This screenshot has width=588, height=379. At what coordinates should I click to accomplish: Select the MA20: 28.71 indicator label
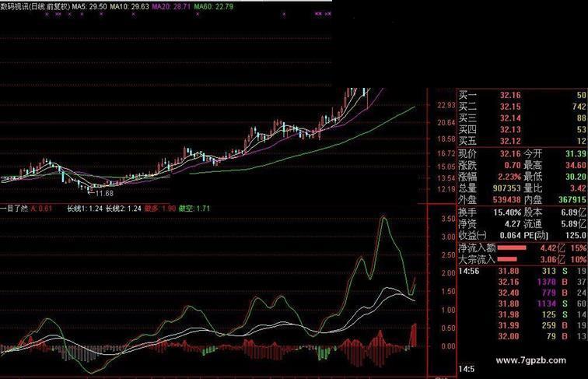click(x=171, y=7)
